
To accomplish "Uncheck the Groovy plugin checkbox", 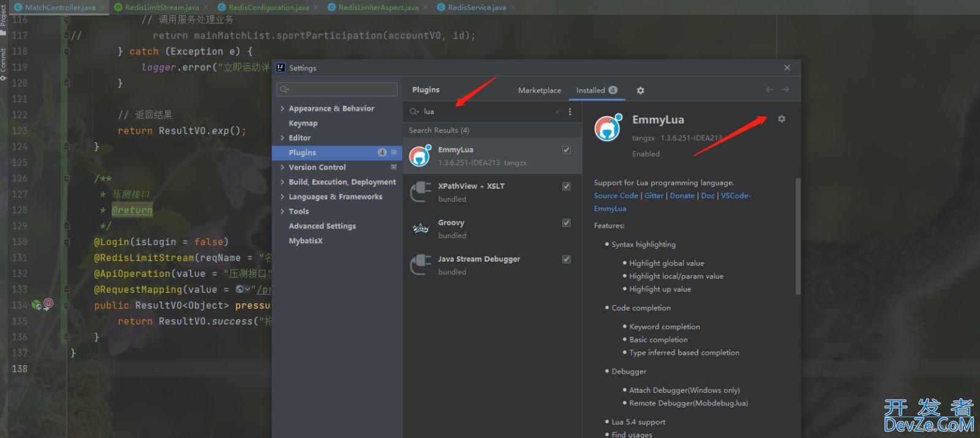I will point(567,222).
